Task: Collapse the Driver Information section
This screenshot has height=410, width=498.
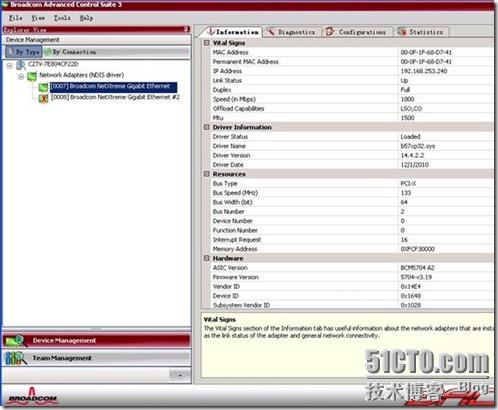Action: click(207, 127)
